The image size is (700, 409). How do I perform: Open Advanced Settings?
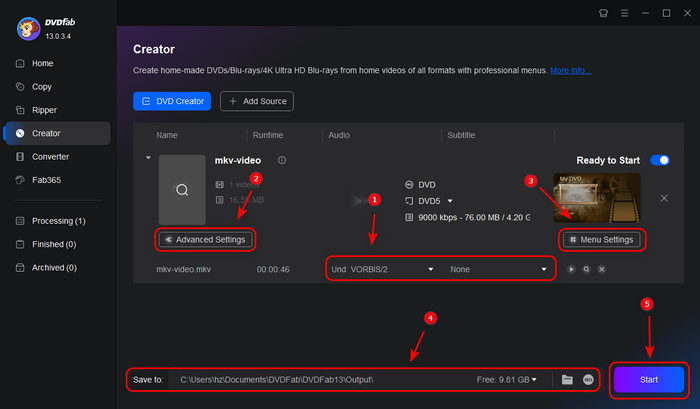204,239
